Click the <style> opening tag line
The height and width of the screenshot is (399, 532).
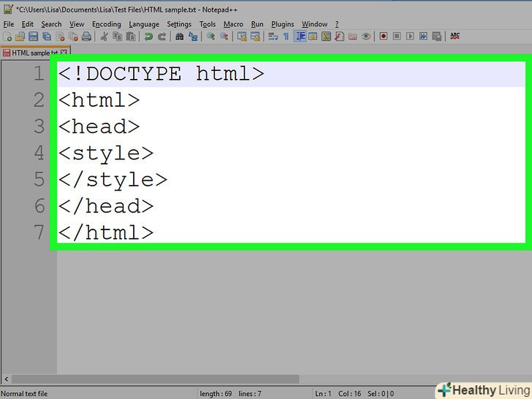click(x=106, y=153)
